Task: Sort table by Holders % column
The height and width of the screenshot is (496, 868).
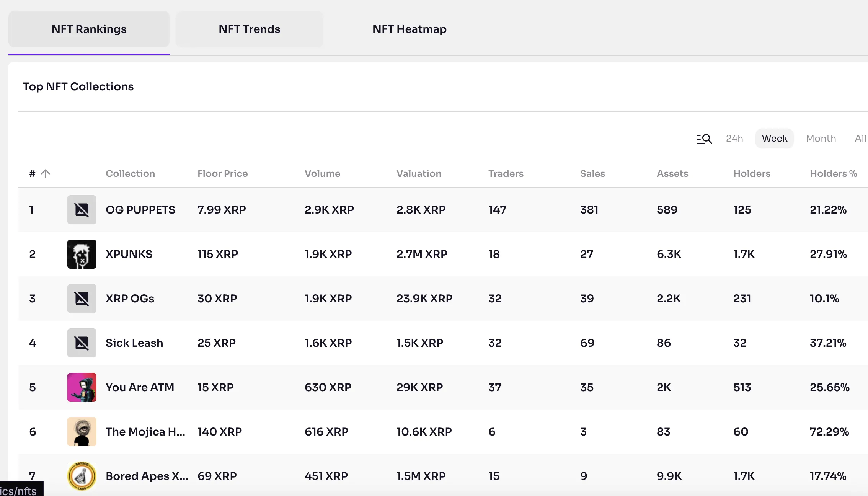Action: (x=833, y=174)
